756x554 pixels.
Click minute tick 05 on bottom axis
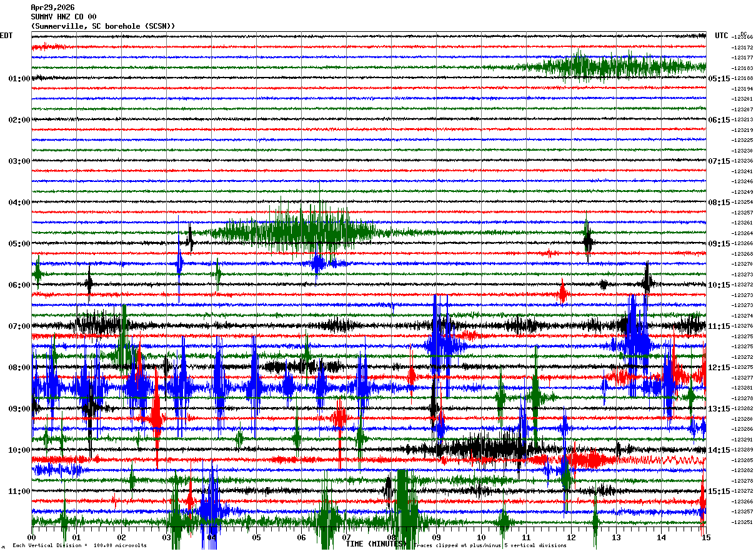(x=256, y=537)
